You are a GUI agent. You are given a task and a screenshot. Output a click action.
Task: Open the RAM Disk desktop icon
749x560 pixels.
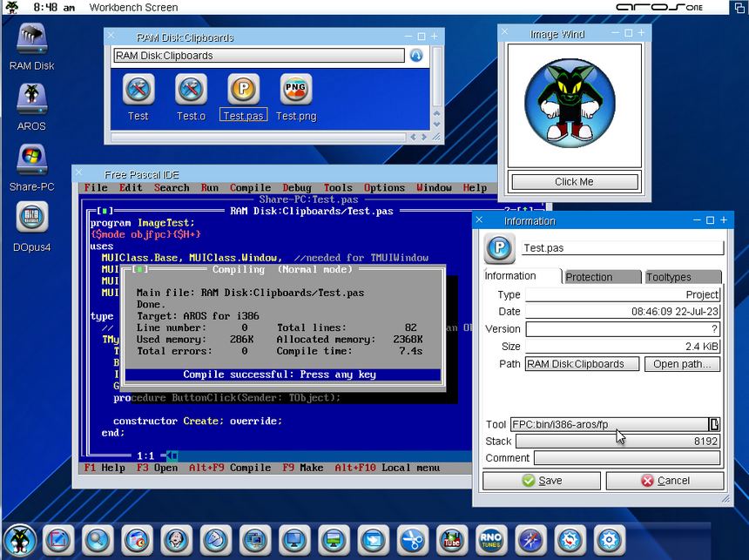click(31, 40)
